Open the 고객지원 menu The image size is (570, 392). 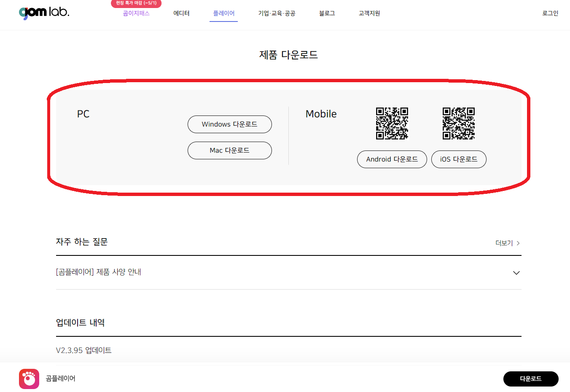coord(369,13)
